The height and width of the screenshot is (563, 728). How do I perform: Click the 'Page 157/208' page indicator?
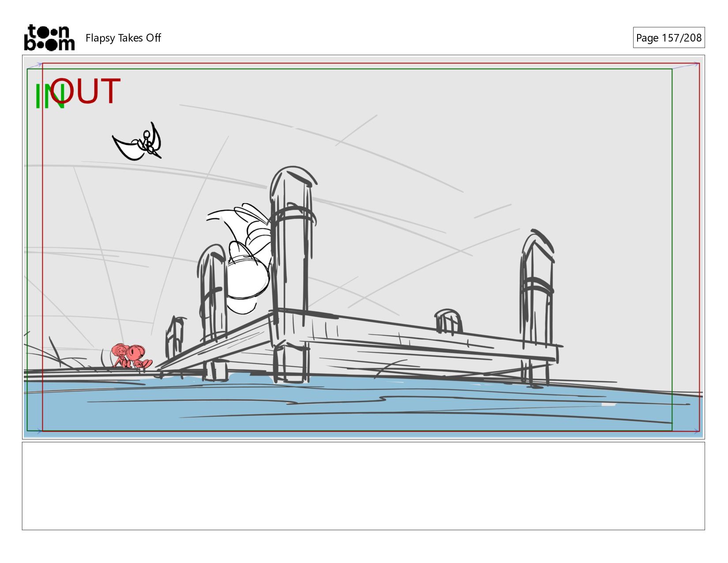[668, 38]
